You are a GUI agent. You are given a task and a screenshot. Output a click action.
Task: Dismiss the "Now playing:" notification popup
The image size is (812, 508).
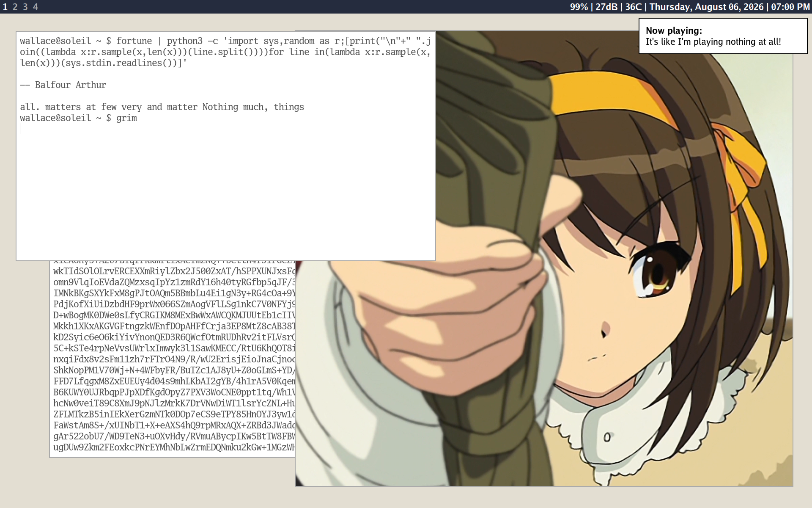click(723, 36)
